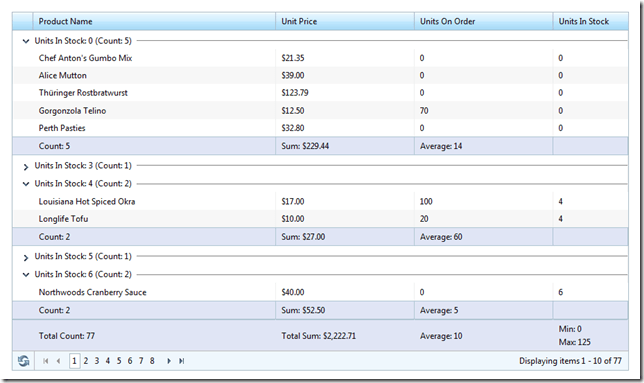
Task: Click the Total Sum: $2,222.71 footer cell
Action: pyautogui.click(x=345, y=336)
